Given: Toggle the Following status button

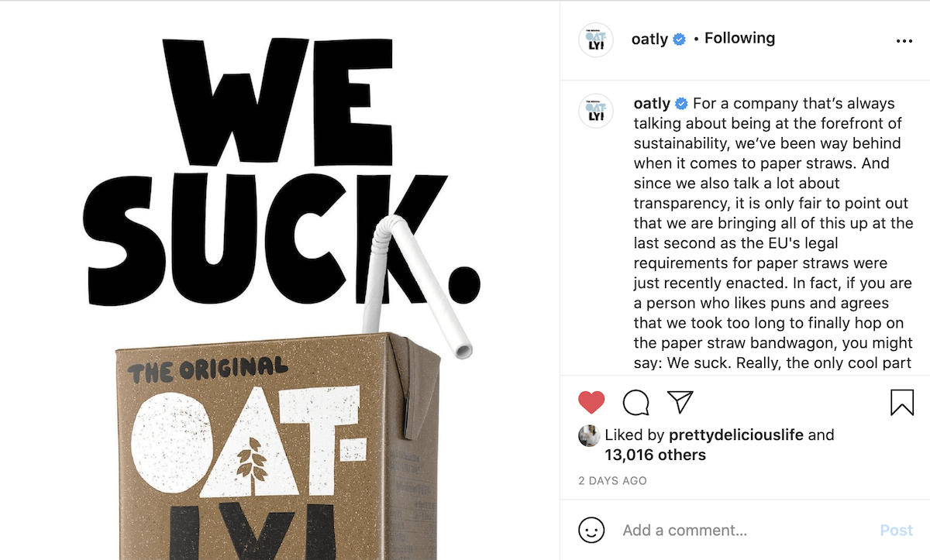Looking at the screenshot, I should click(x=739, y=38).
